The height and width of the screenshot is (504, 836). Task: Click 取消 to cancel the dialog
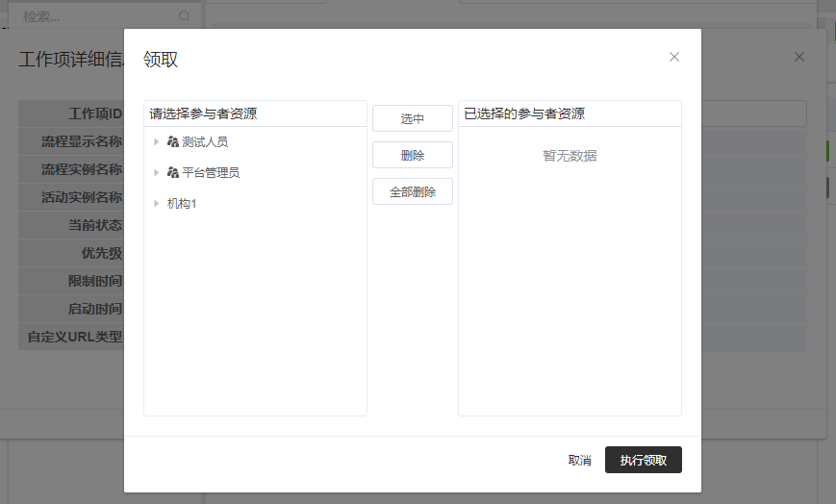(579, 461)
